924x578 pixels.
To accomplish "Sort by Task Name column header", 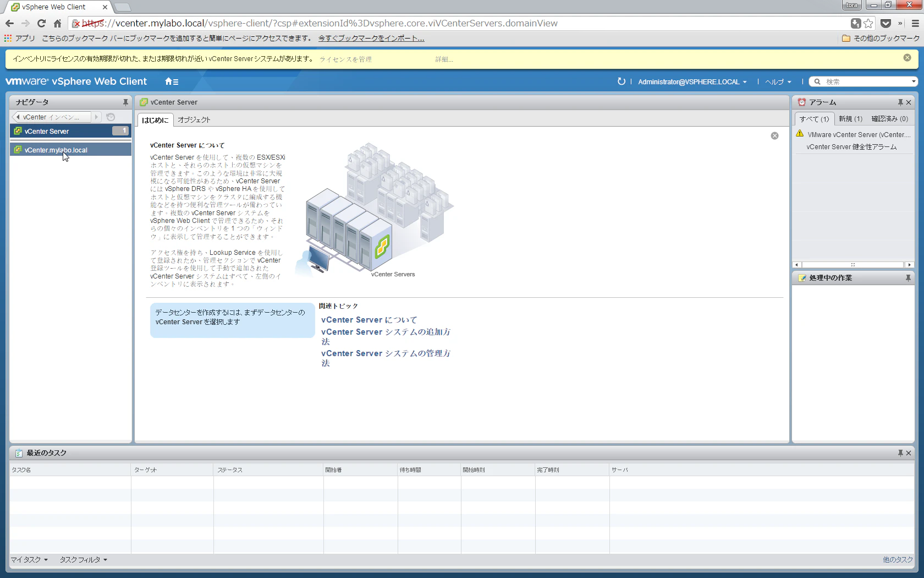I will pyautogui.click(x=70, y=470).
